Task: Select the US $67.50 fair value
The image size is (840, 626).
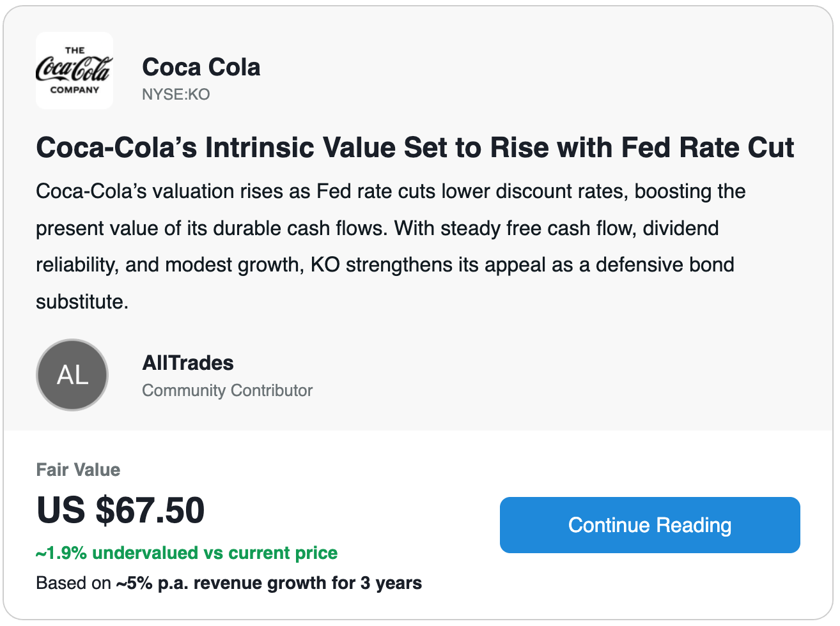Action: 121,510
